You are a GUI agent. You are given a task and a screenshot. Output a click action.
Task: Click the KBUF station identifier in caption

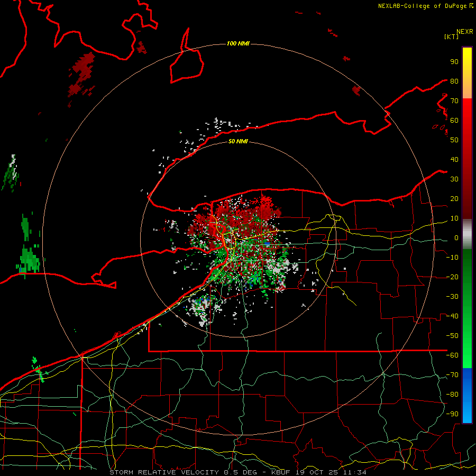pyautogui.click(x=280, y=472)
